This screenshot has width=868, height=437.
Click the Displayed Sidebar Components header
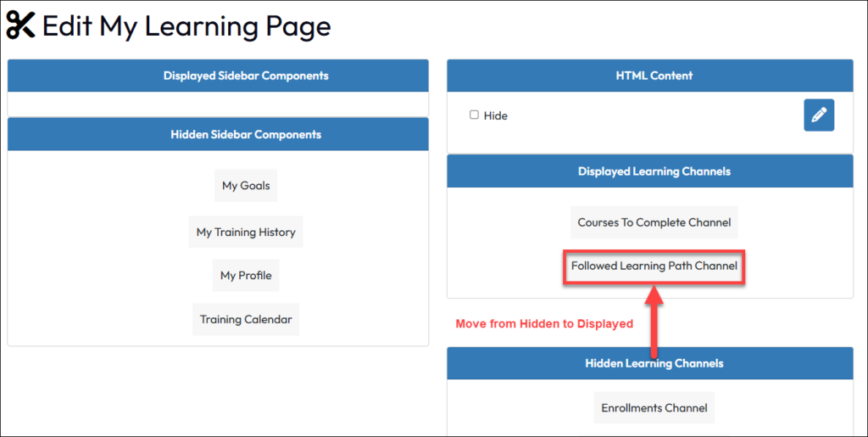(246, 76)
